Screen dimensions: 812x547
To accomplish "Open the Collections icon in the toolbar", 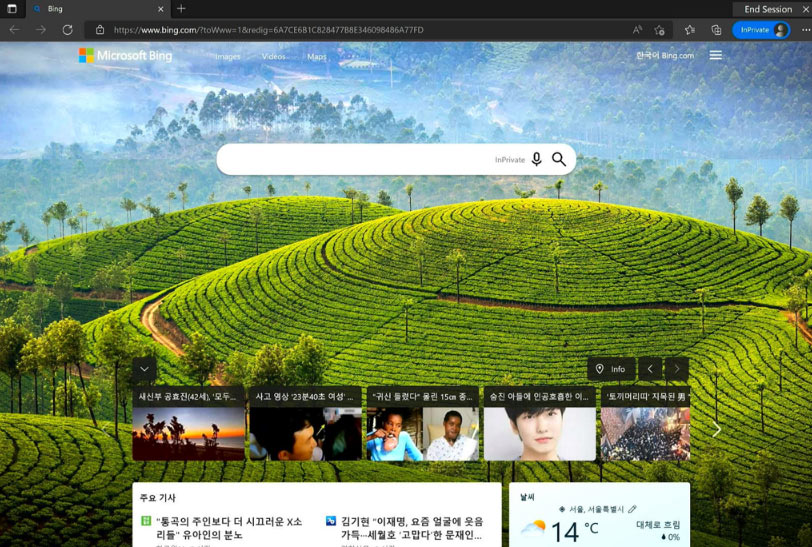I will pos(716,30).
